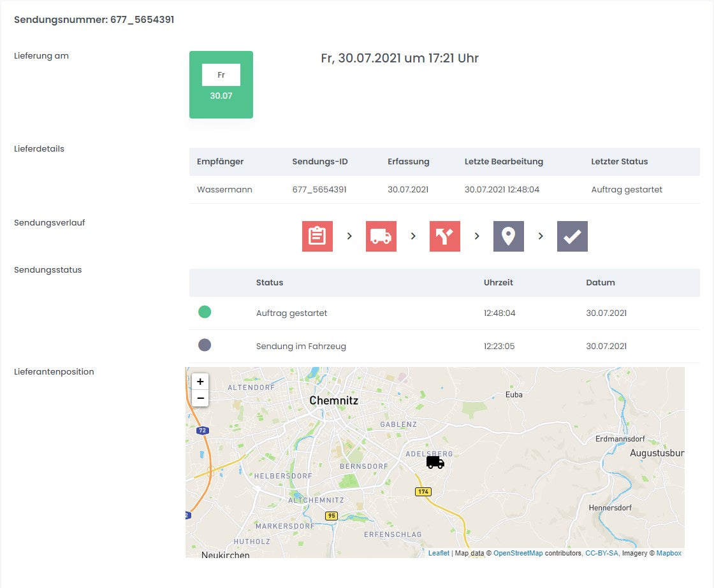This screenshot has width=714, height=588.
Task: Click the route direction sign icon
Action: pyautogui.click(x=444, y=236)
